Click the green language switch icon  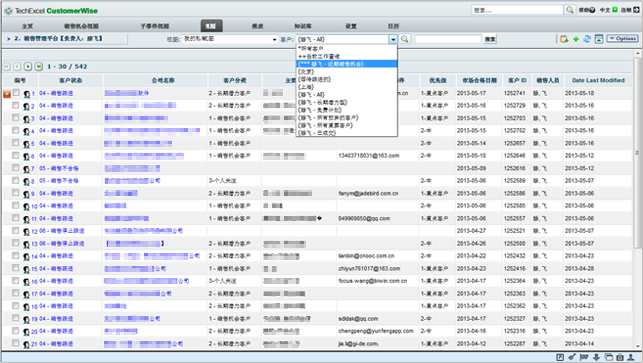click(x=615, y=10)
